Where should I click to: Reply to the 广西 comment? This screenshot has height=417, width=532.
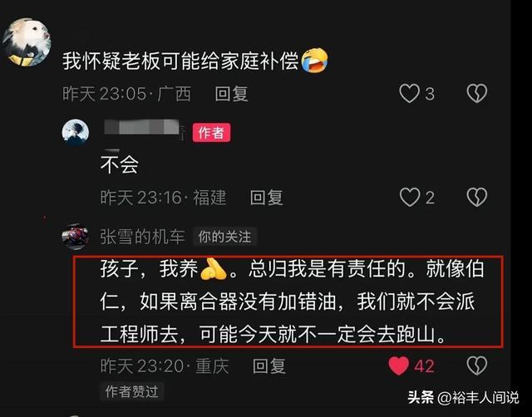pyautogui.click(x=231, y=94)
